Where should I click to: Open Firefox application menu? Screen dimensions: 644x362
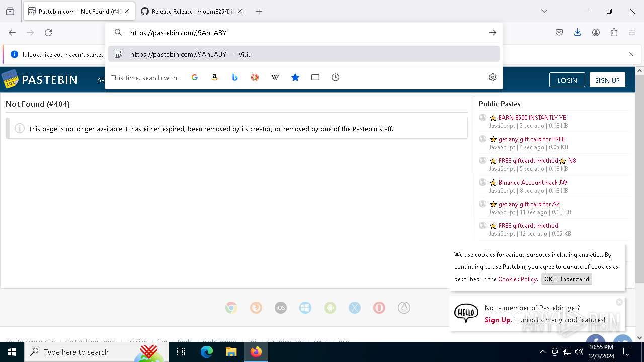tap(632, 33)
